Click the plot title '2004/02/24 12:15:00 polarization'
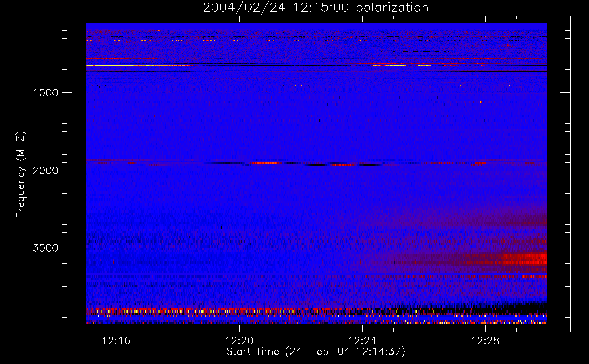The width and height of the screenshot is (589, 364). (x=316, y=7)
